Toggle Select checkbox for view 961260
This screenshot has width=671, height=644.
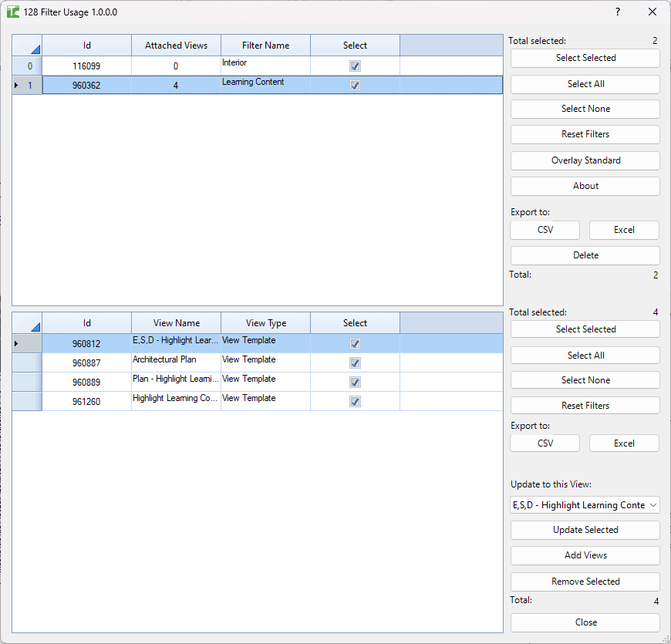[x=355, y=401]
